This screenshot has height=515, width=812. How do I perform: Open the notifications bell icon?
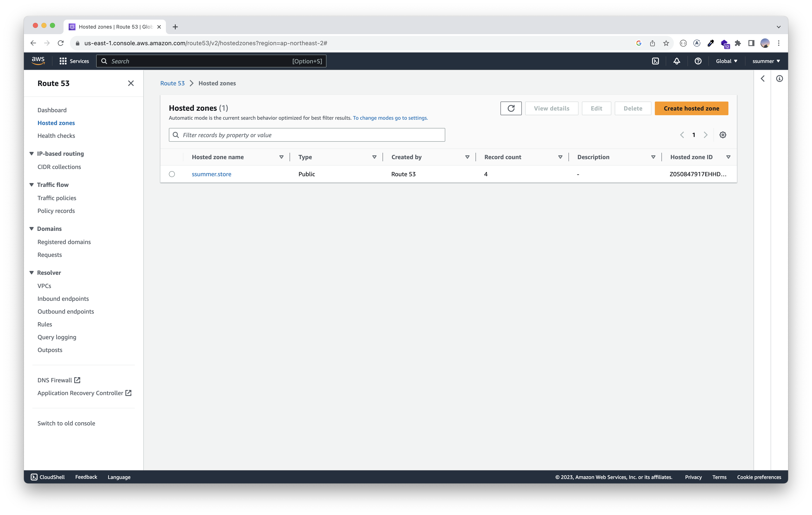[676, 61]
